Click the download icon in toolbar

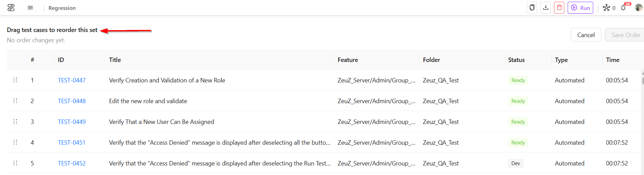click(546, 7)
